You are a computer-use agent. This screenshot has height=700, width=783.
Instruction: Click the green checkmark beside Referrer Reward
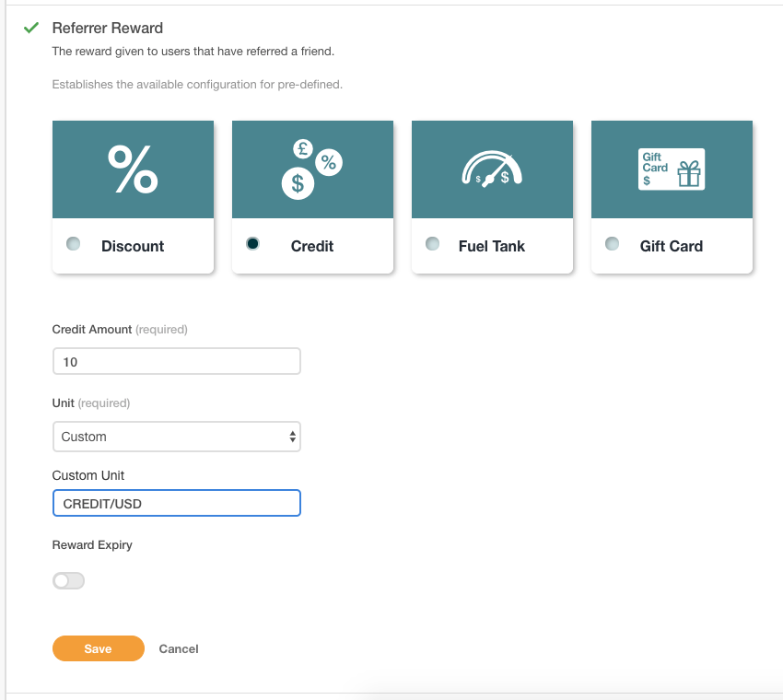(30, 29)
